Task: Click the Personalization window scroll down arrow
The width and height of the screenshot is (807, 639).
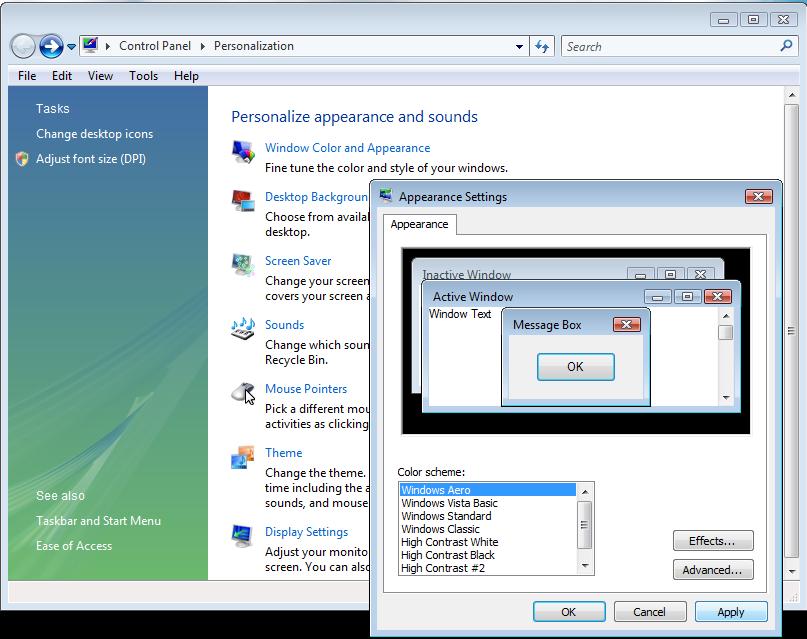Action: (792, 571)
